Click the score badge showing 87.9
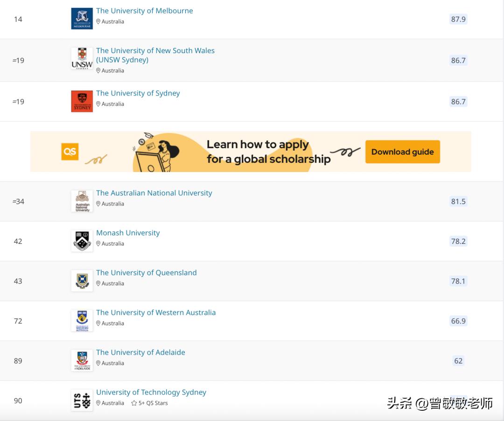 (458, 19)
